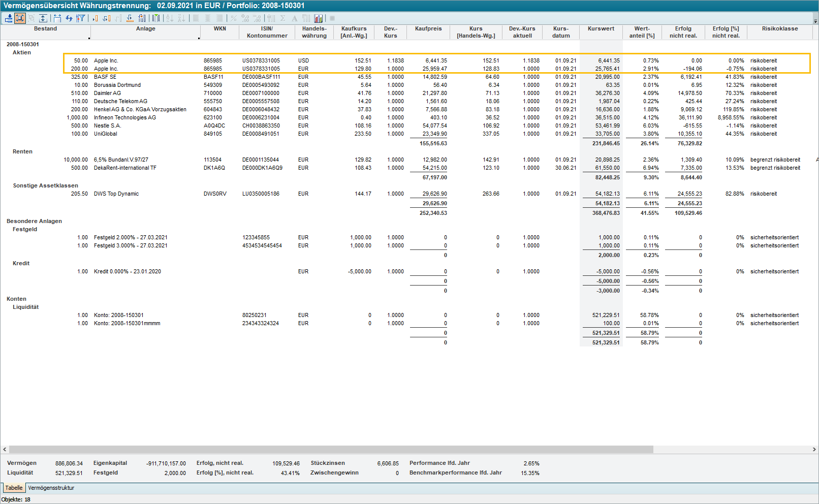Click the horizontal scrollbar left arrow

(x=5, y=450)
